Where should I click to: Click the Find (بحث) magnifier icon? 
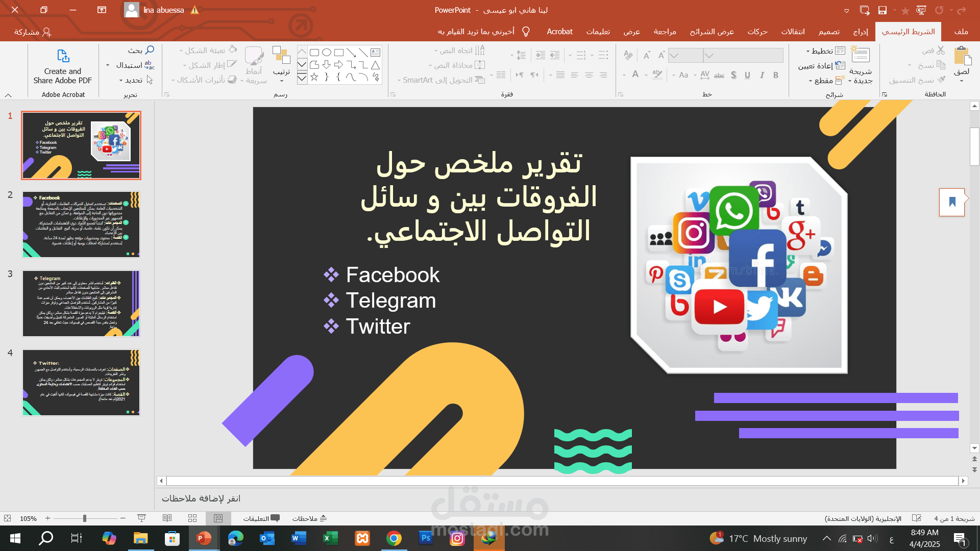[150, 50]
